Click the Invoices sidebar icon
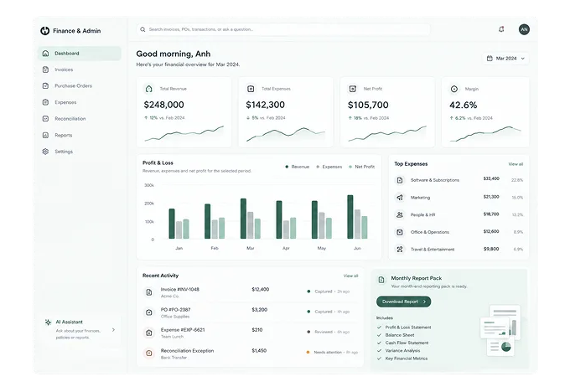The width and height of the screenshot is (570, 392). (45, 70)
